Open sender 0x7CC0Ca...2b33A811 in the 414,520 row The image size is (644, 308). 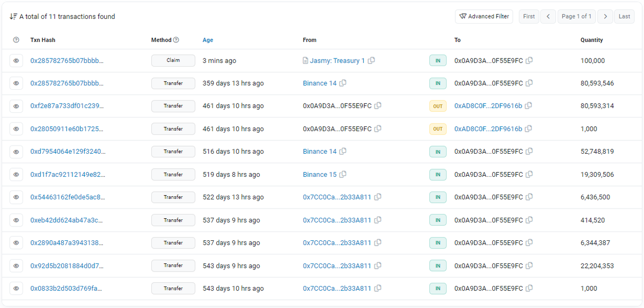point(337,220)
